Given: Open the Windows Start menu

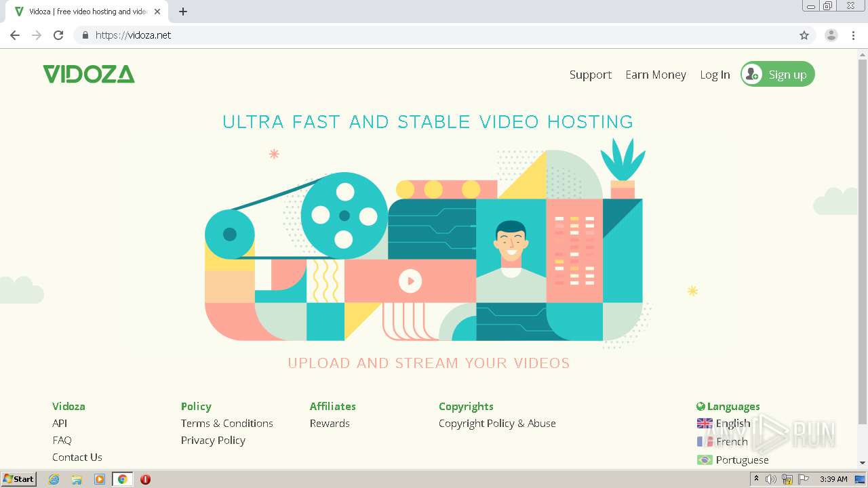Looking at the screenshot, I should [x=18, y=479].
